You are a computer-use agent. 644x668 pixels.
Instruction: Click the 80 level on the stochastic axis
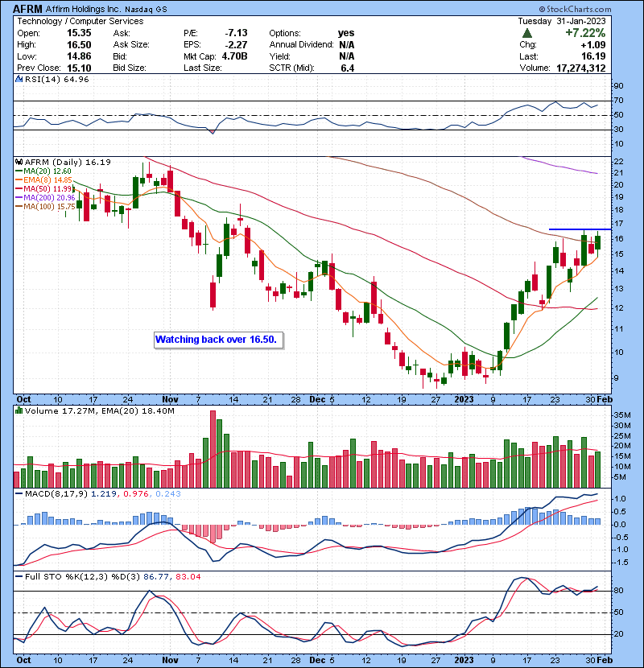(x=618, y=591)
